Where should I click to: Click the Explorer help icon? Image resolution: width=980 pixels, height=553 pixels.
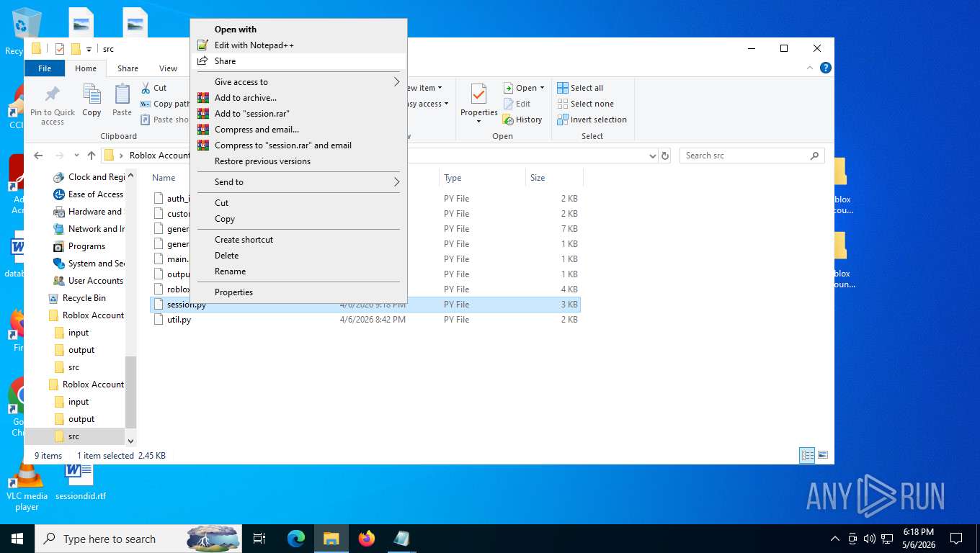(x=826, y=68)
